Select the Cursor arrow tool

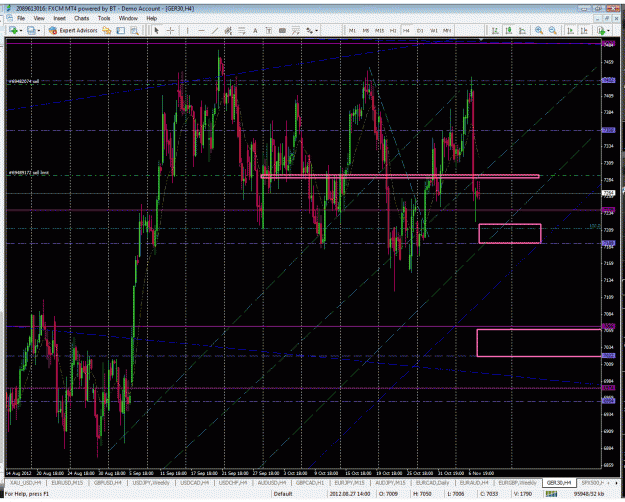[157, 30]
